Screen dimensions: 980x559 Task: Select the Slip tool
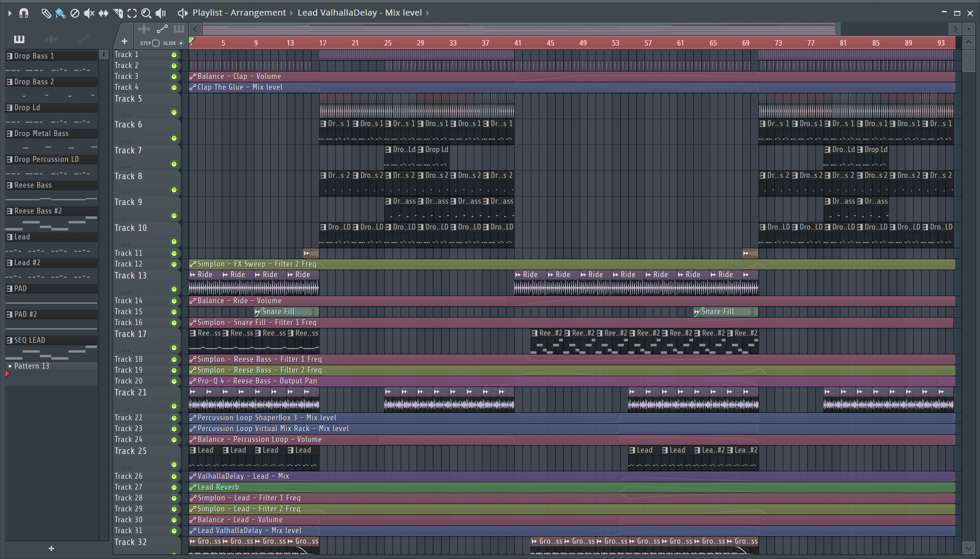point(103,14)
